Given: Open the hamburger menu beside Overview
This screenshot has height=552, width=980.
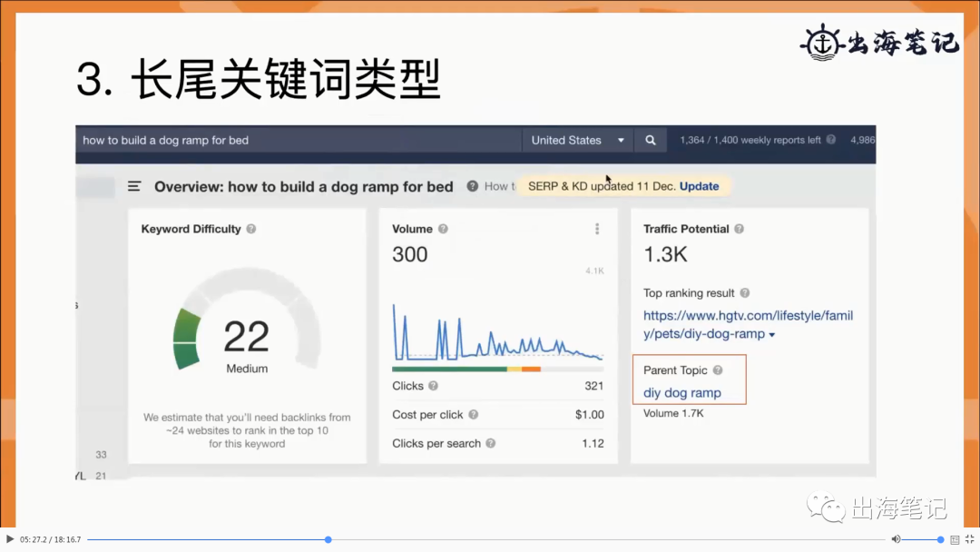Looking at the screenshot, I should 134,186.
